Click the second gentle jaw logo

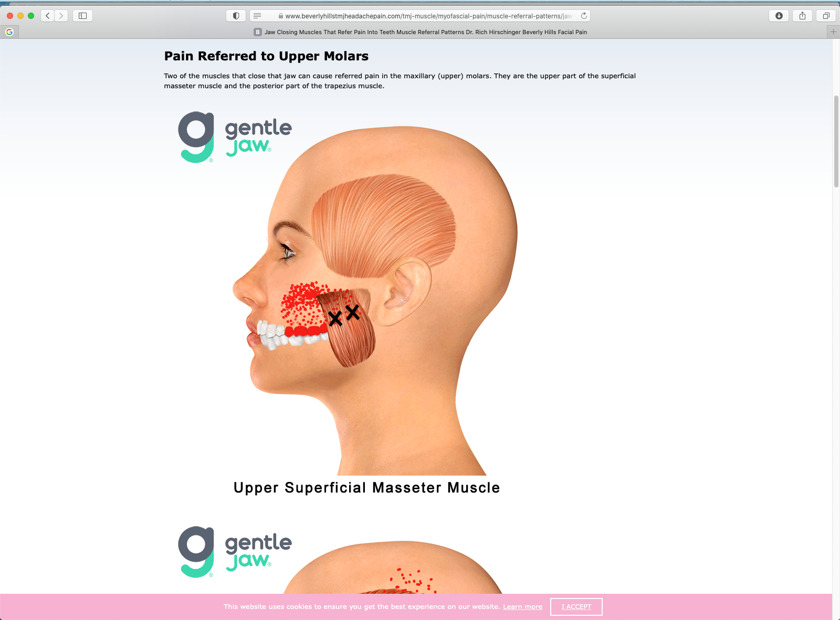click(x=235, y=552)
